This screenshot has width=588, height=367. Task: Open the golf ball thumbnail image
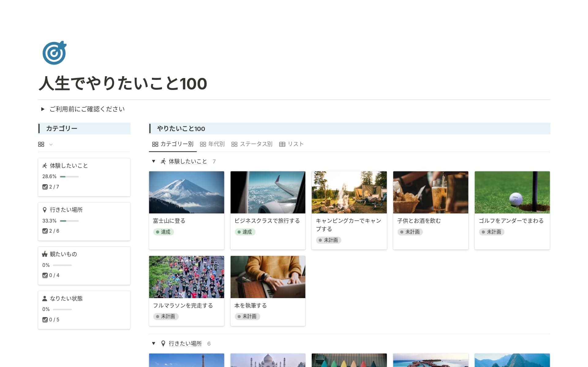[x=512, y=192]
